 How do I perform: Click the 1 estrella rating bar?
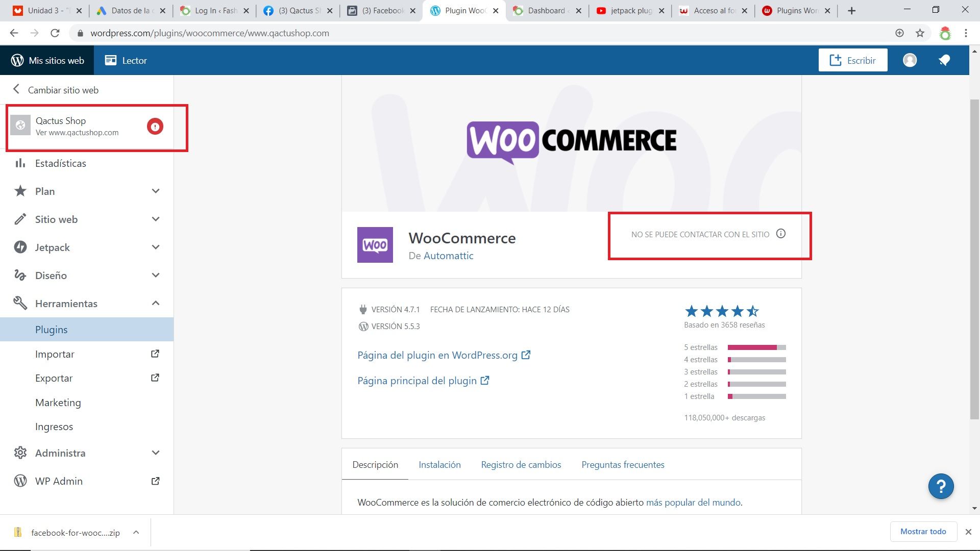[x=757, y=396]
